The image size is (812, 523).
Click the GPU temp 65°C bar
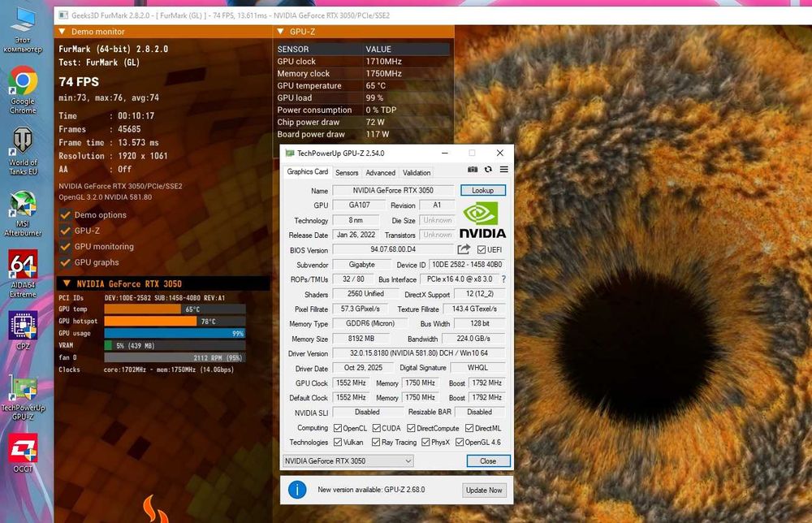175,309
